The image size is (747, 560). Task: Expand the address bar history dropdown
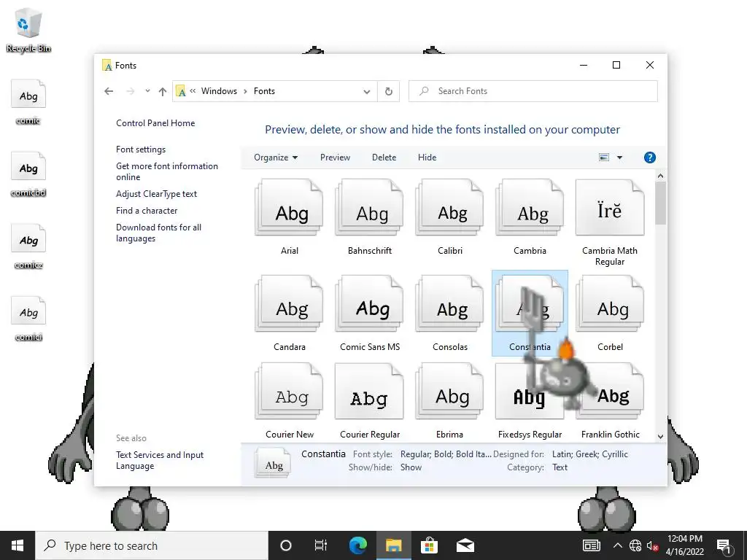pos(366,91)
